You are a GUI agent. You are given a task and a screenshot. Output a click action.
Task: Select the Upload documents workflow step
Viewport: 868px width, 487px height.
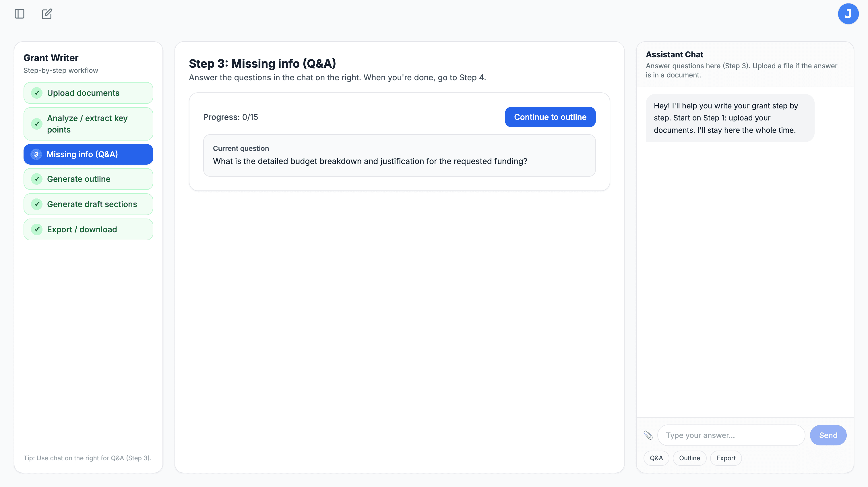coord(88,93)
